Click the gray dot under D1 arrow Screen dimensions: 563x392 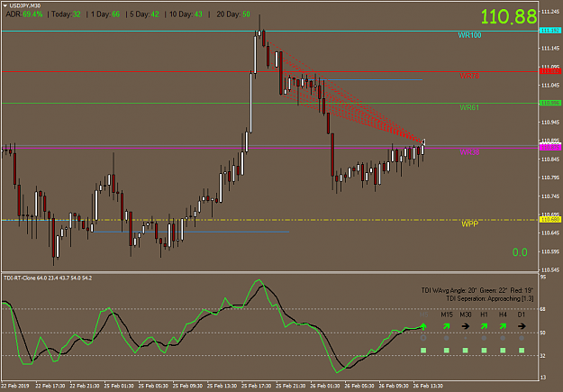[522, 338]
